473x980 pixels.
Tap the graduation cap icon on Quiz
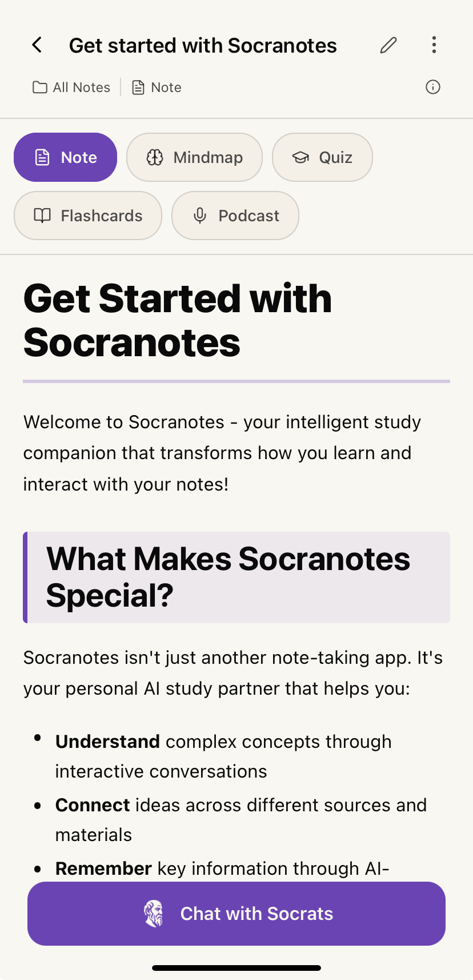300,157
